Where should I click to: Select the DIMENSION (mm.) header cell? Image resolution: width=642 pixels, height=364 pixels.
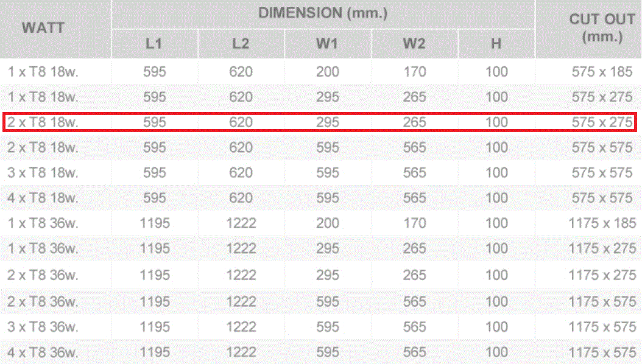click(x=323, y=13)
